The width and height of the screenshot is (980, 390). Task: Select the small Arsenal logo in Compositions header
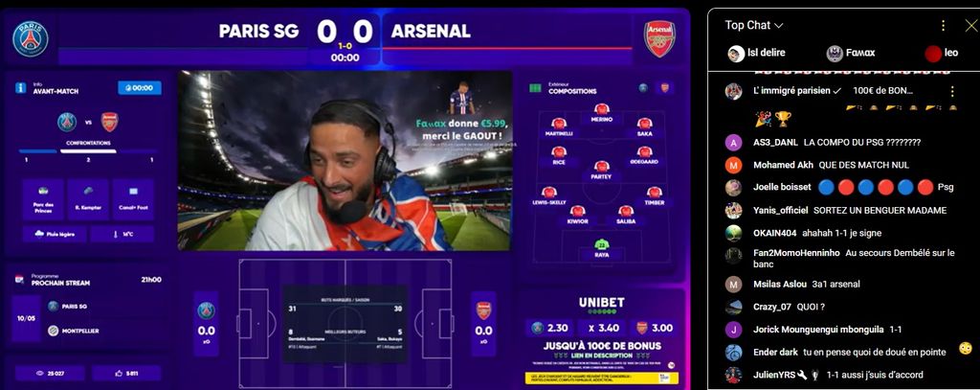point(665,87)
